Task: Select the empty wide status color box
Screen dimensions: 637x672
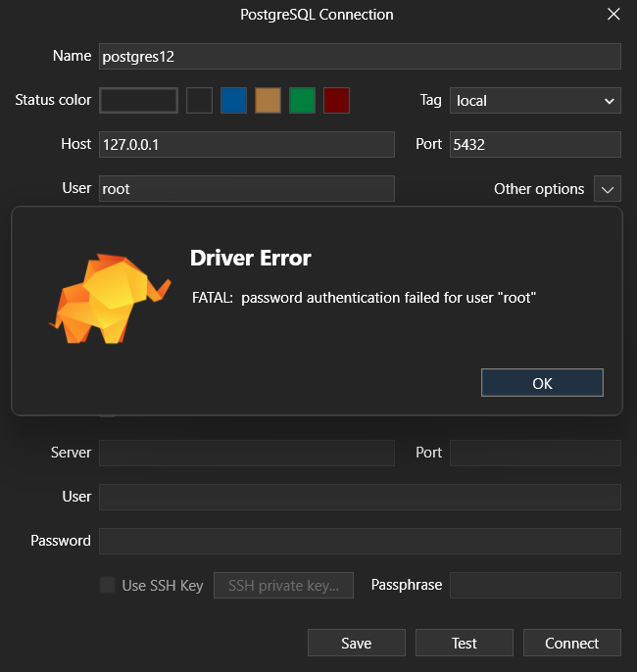Action: [138, 100]
